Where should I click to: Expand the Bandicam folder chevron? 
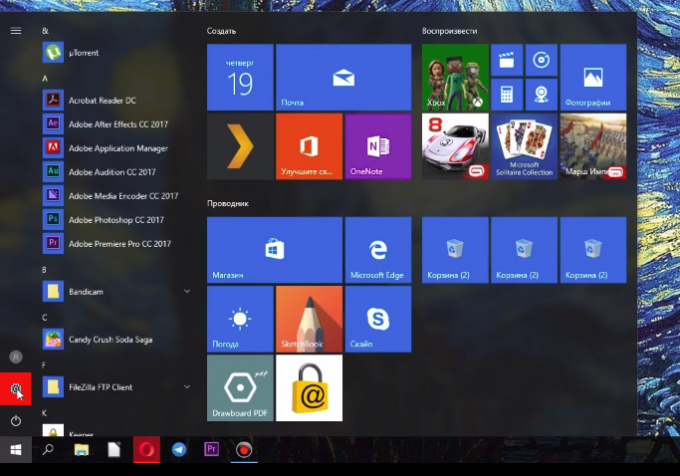(187, 291)
